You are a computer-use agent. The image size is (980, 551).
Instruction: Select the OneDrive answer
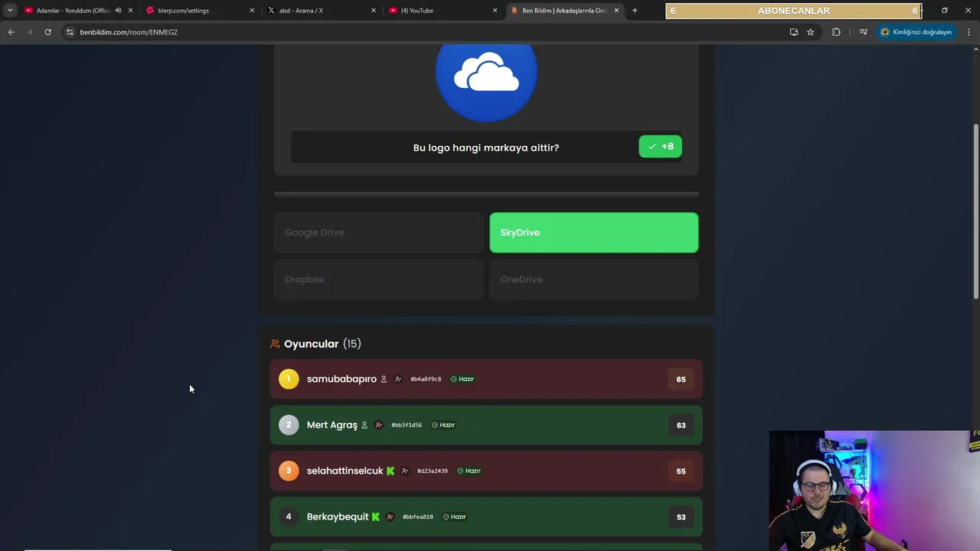[x=593, y=279]
